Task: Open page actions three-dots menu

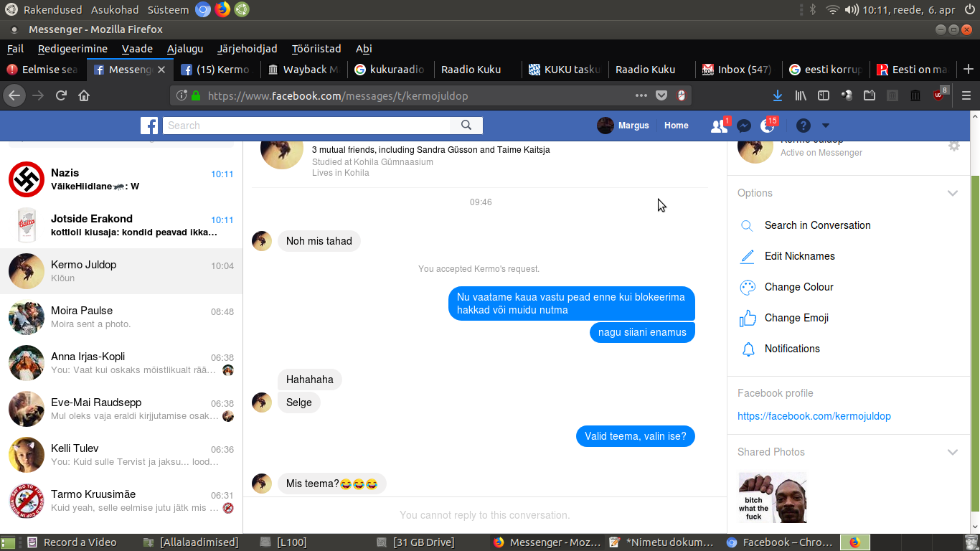Action: tap(641, 95)
